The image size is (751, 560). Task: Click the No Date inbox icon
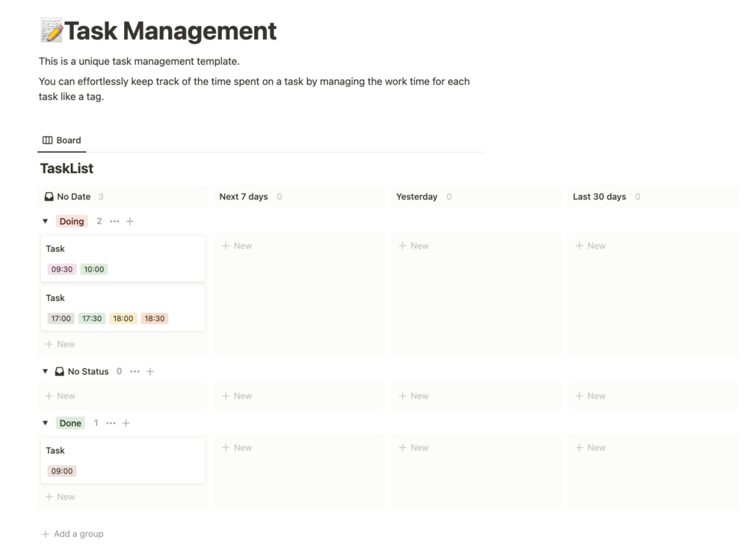49,197
